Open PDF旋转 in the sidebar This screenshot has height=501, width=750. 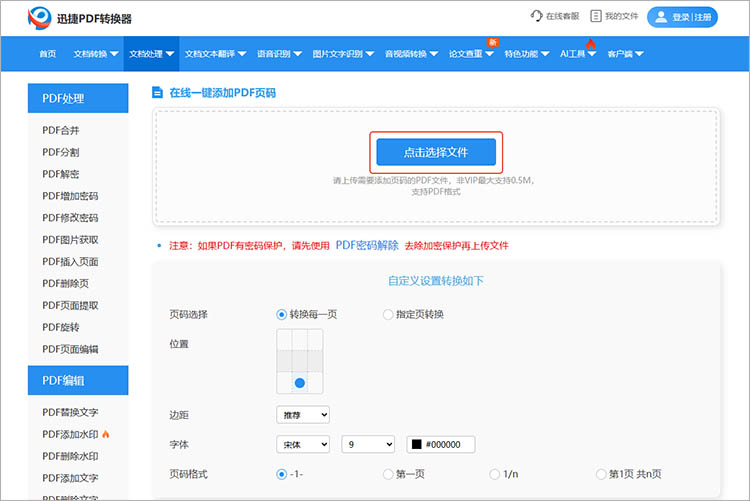(61, 327)
